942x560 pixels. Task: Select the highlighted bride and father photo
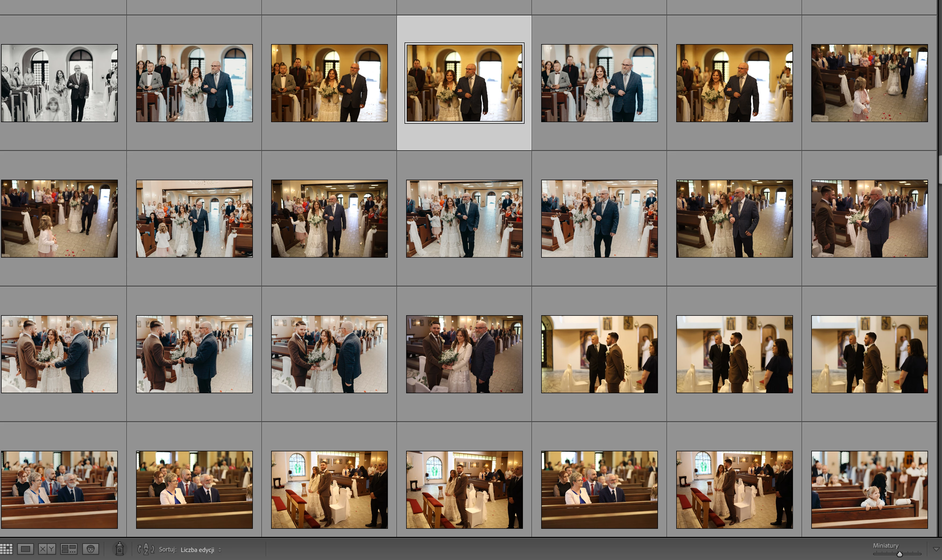[464, 83]
